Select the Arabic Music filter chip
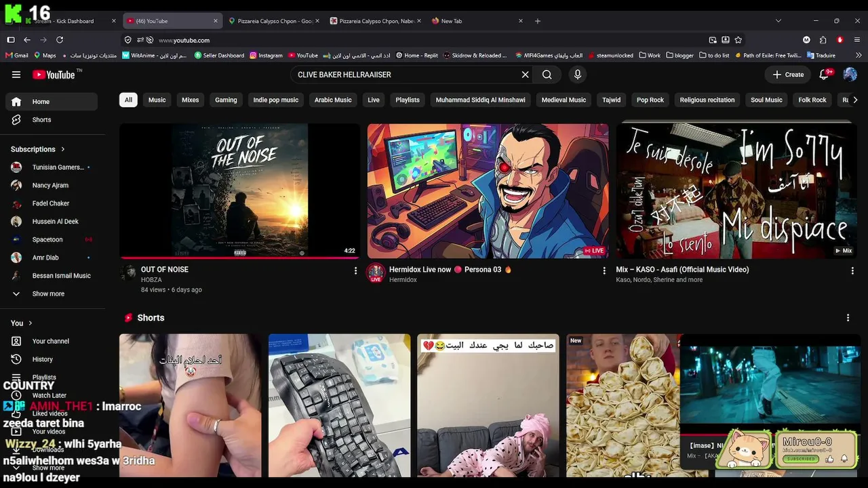The height and width of the screenshot is (488, 868). 333,100
